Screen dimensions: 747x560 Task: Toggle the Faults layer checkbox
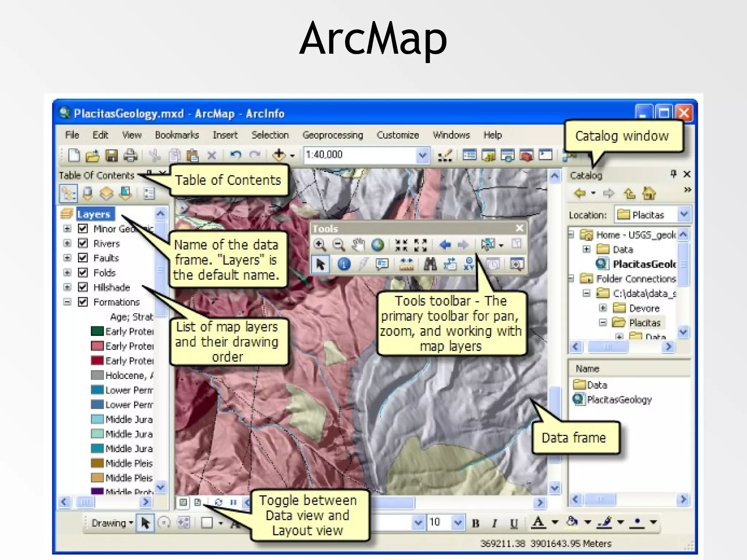83,258
